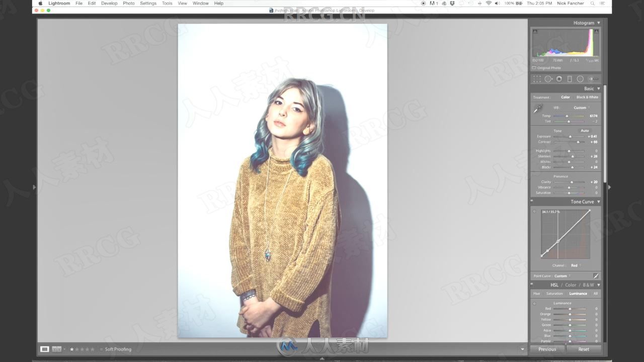Click the Reset button

click(584, 349)
